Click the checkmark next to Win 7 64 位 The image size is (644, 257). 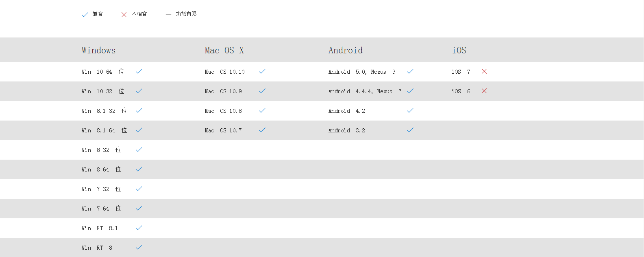[x=139, y=208]
